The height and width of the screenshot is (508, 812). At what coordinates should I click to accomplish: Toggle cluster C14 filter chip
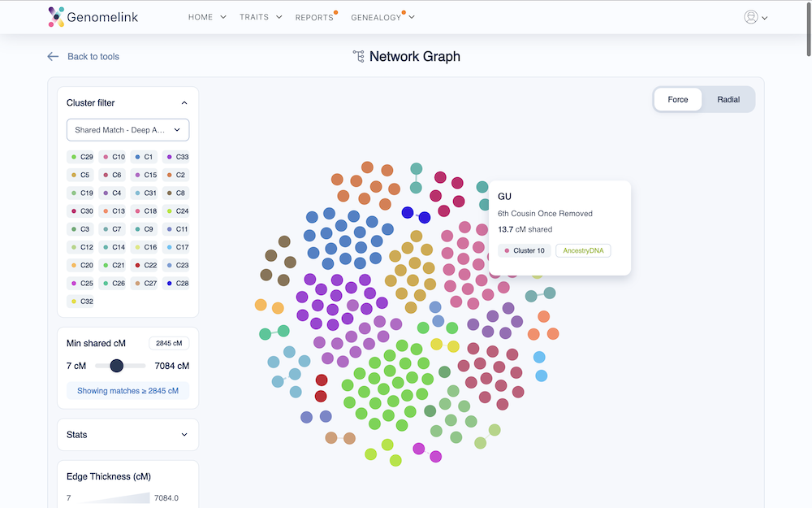(112, 247)
